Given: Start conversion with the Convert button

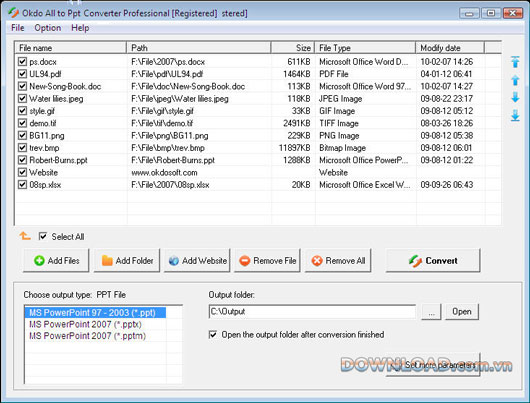Looking at the screenshot, I should (433, 260).
